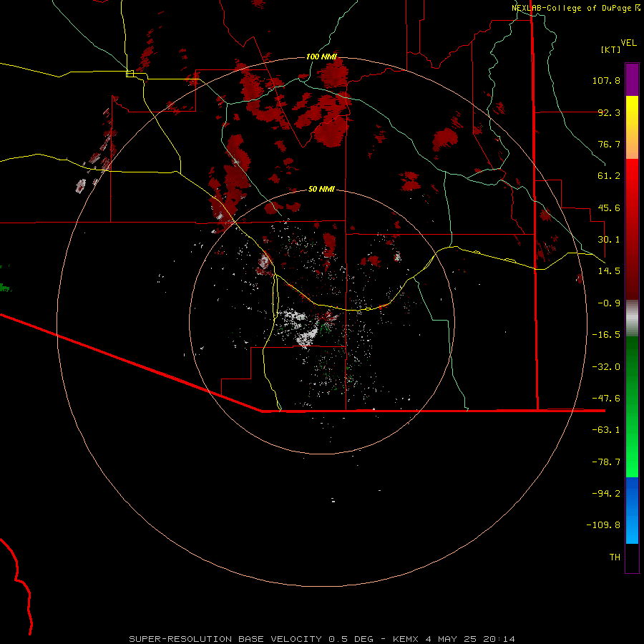Screen dimensions: 644x644
Task: Pick the blue segment of velocity color bar
Action: point(632,510)
